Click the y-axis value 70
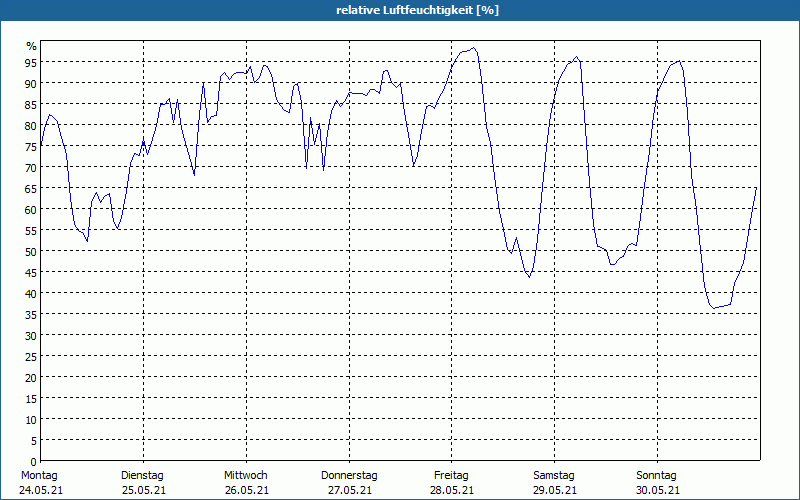 pos(31,168)
